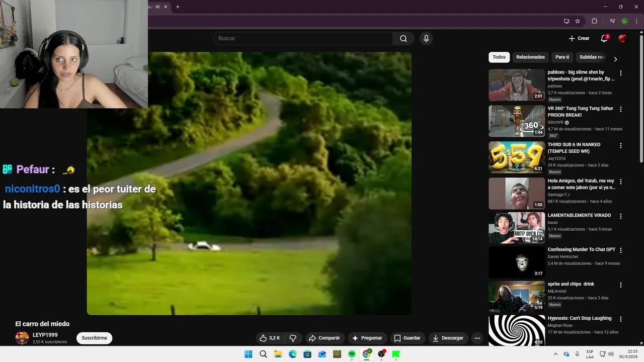Bookmark this page with the star icon
The width and height of the screenshot is (644, 362).
pyautogui.click(x=578, y=21)
